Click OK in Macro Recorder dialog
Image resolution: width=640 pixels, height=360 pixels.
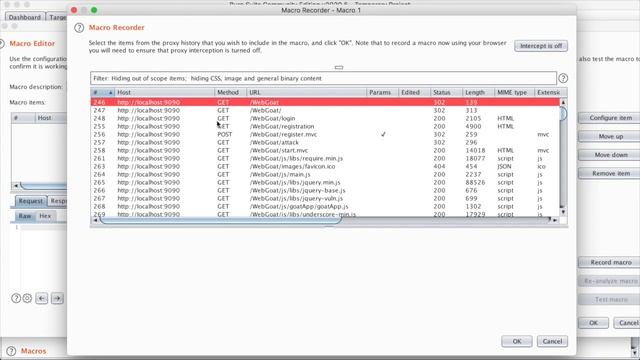[x=517, y=341]
